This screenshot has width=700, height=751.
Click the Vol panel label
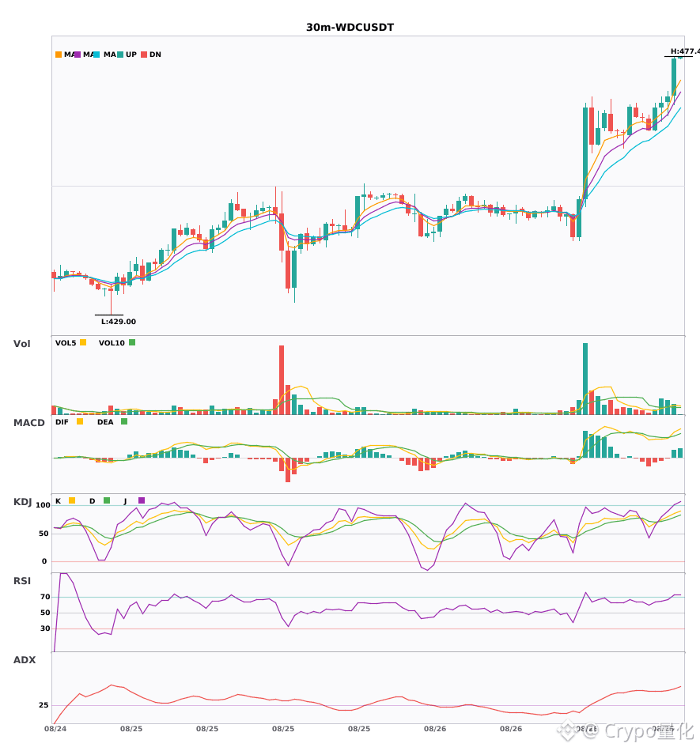tap(21, 344)
